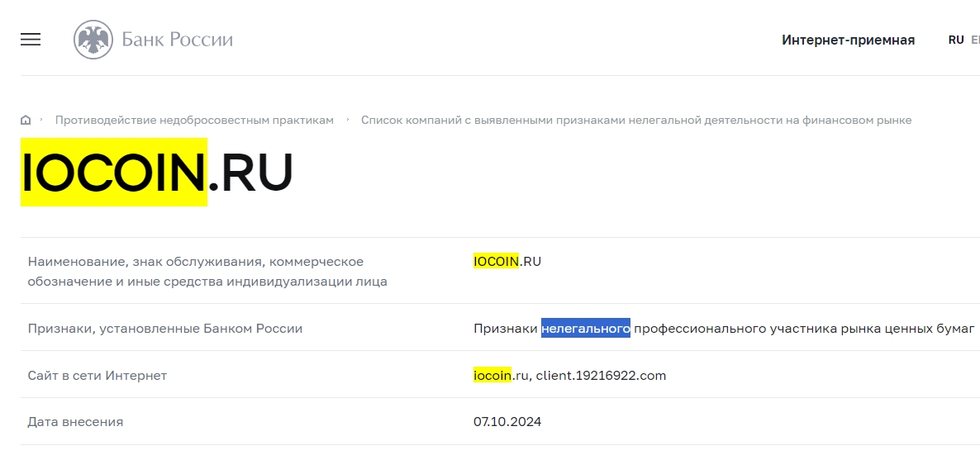Screen dimensions: 980x455
Task: Open Список компаний с выявленными признаками breadcrumb
Action: [636, 120]
